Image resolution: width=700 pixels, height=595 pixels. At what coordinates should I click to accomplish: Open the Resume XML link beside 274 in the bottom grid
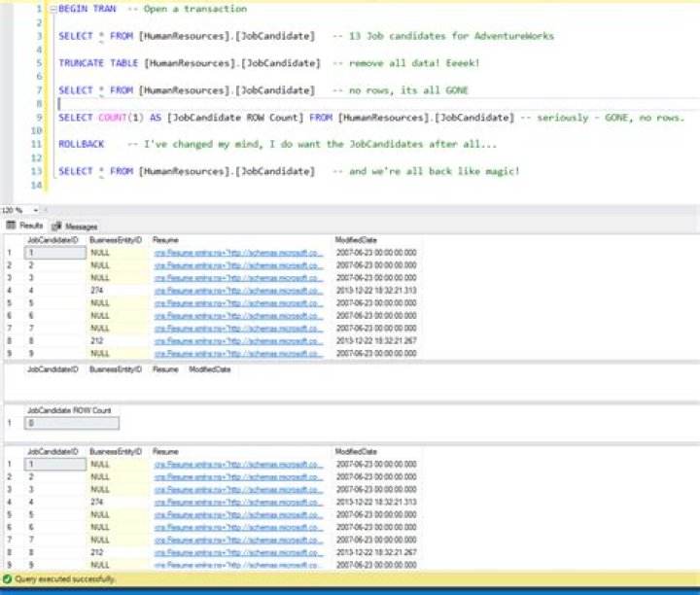[x=238, y=503]
